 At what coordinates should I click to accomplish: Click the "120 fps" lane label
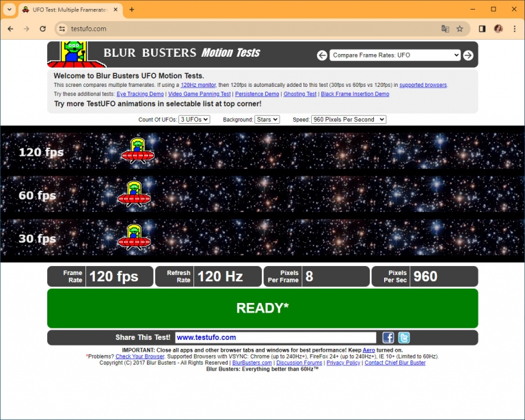[x=41, y=153]
